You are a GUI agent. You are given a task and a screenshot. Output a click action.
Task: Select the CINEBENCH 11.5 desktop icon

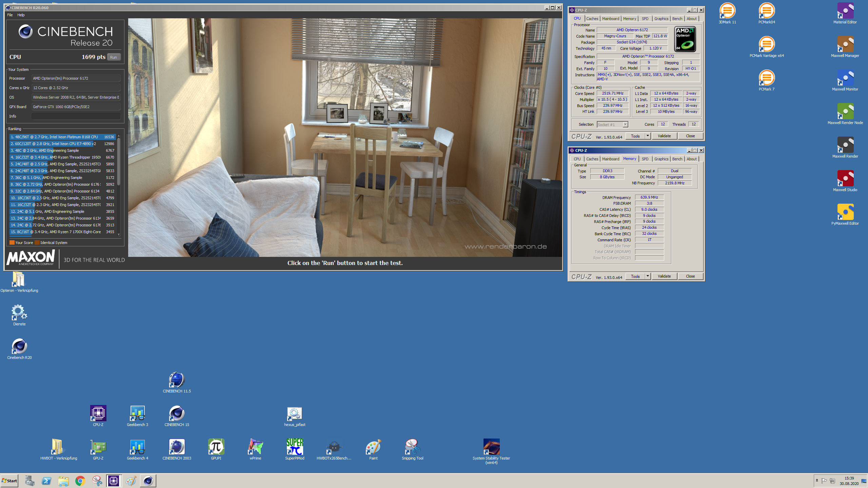(x=177, y=383)
